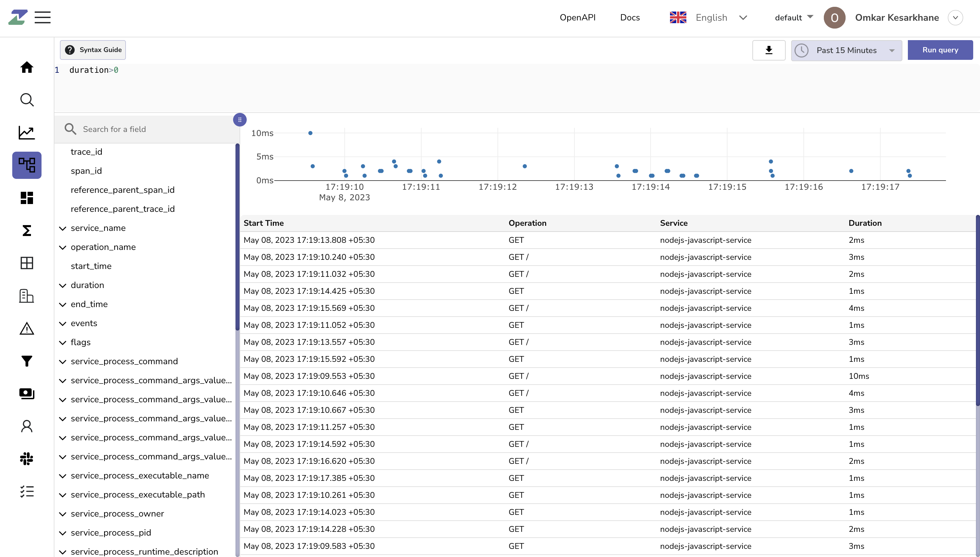Click the Search/Explore icon in sidebar

click(x=27, y=100)
